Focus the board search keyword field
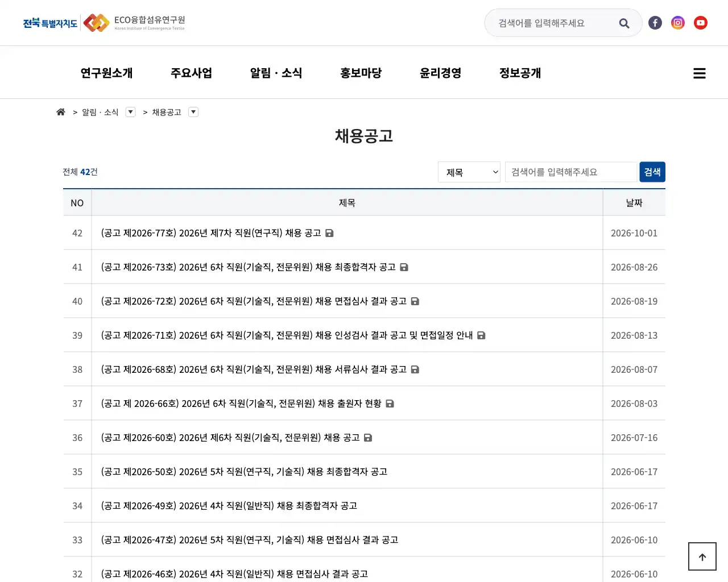This screenshot has width=728, height=582. click(x=571, y=172)
